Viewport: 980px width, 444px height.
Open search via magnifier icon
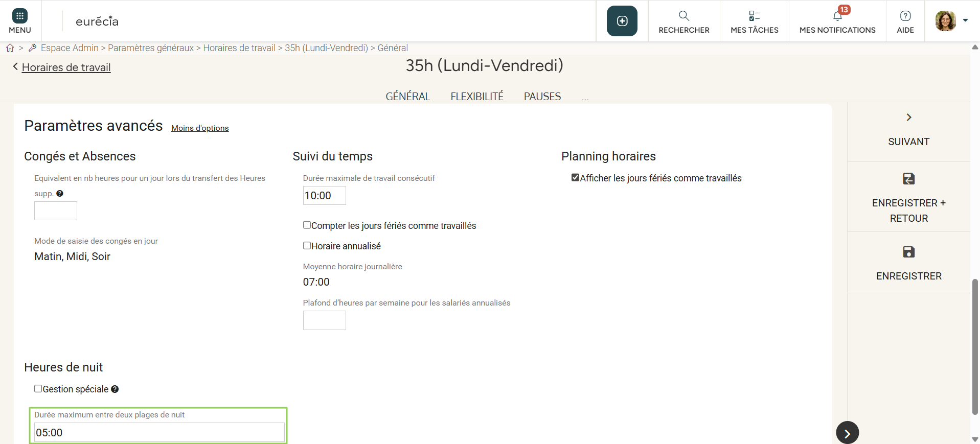683,16
